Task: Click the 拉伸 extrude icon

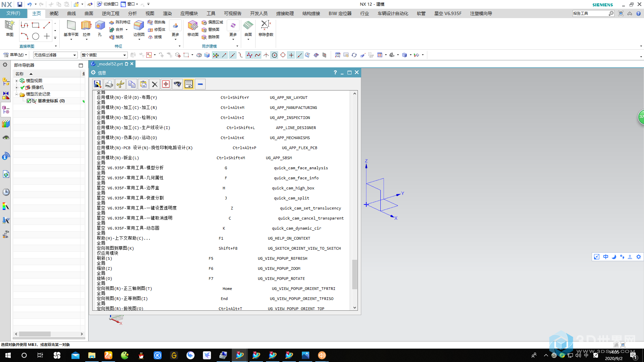Action: tap(86, 25)
